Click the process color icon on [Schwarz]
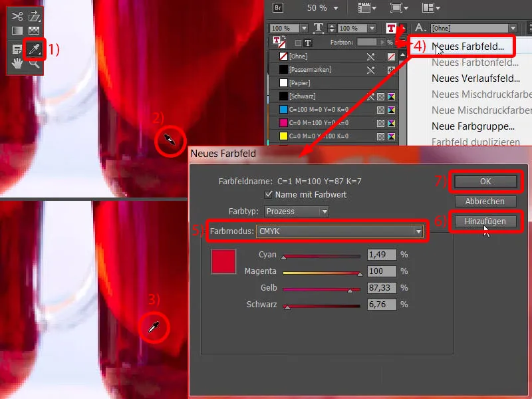The image size is (532, 399). click(x=380, y=96)
